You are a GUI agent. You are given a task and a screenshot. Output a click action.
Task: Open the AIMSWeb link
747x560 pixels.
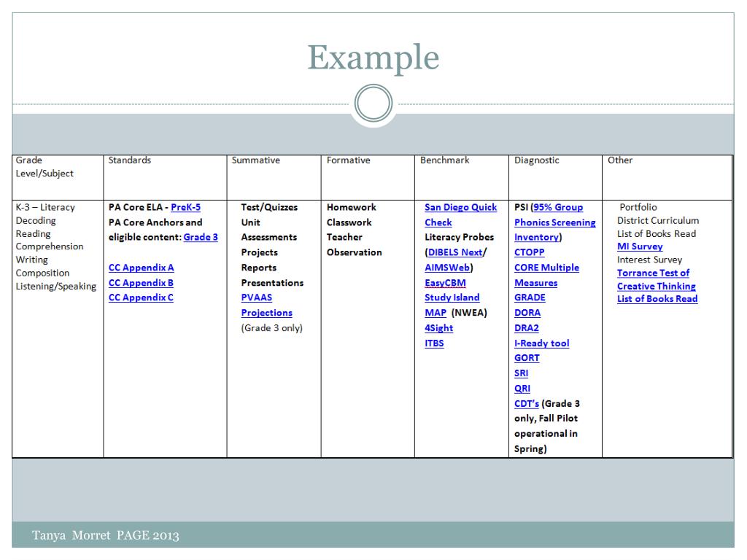coord(447,268)
